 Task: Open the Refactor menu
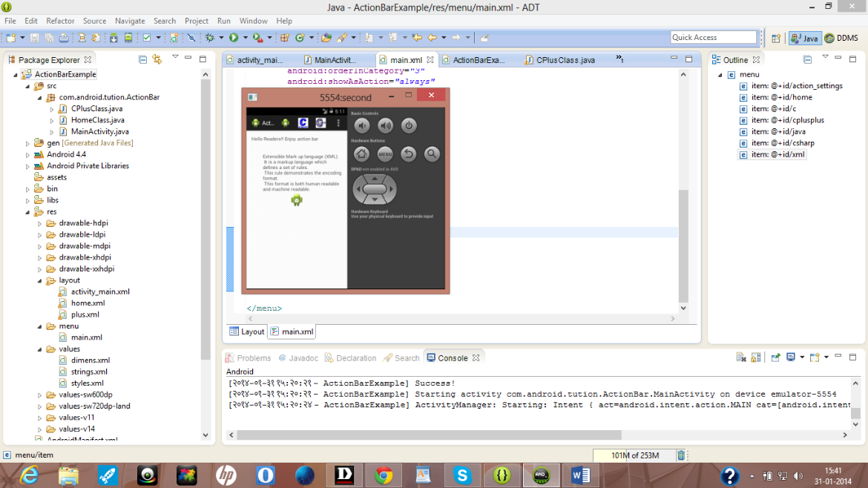60,21
